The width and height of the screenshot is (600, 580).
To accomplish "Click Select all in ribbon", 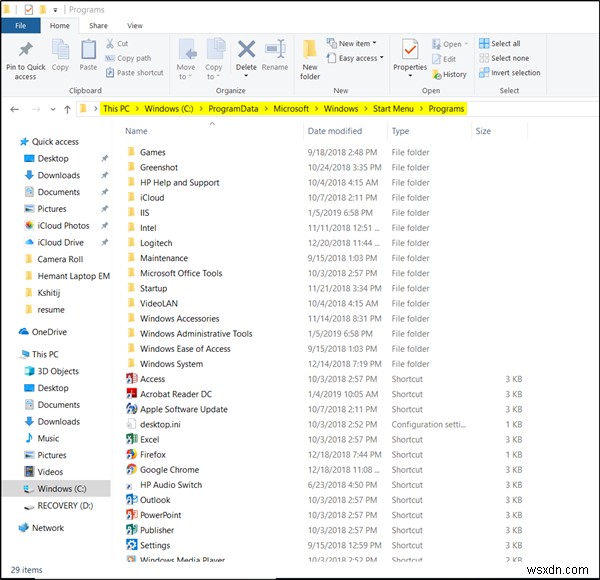I will click(x=500, y=44).
